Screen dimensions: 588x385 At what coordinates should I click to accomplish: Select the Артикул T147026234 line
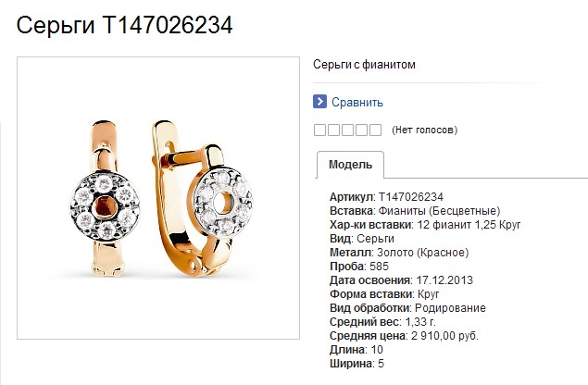point(386,197)
